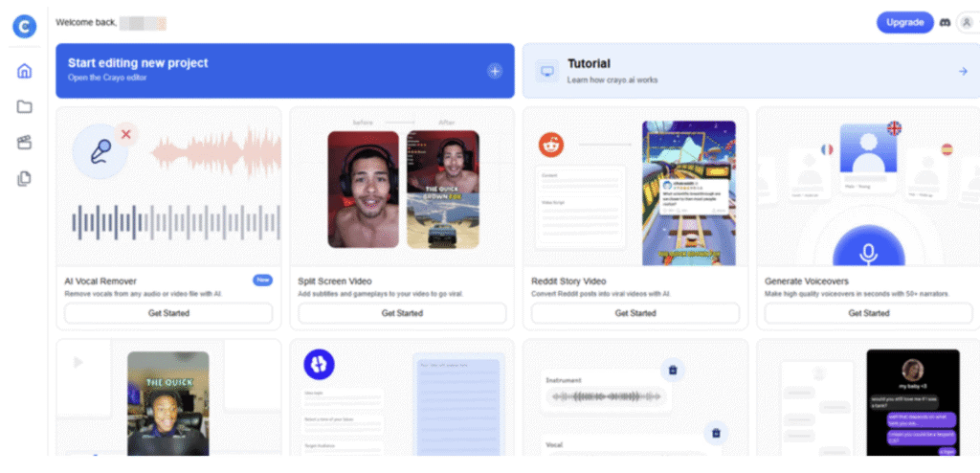Click Get Started under Reddit Story Video
This screenshot has width=980, height=473.
(x=635, y=313)
